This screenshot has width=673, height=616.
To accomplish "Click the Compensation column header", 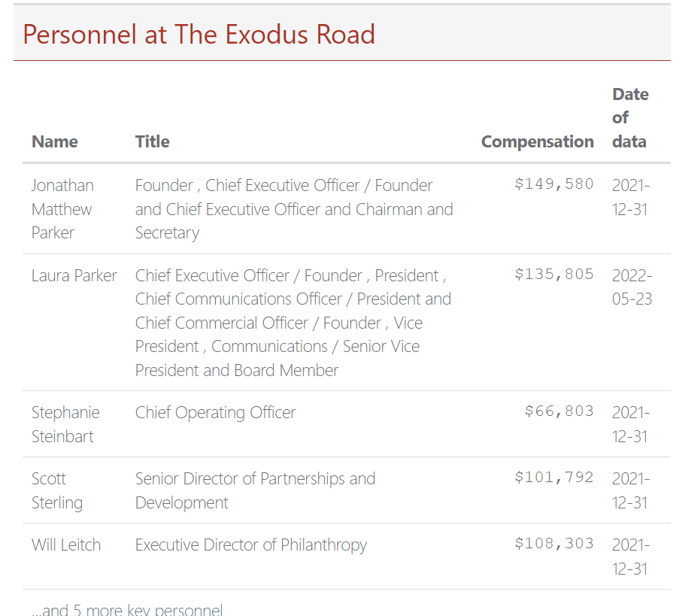I will click(x=537, y=141).
